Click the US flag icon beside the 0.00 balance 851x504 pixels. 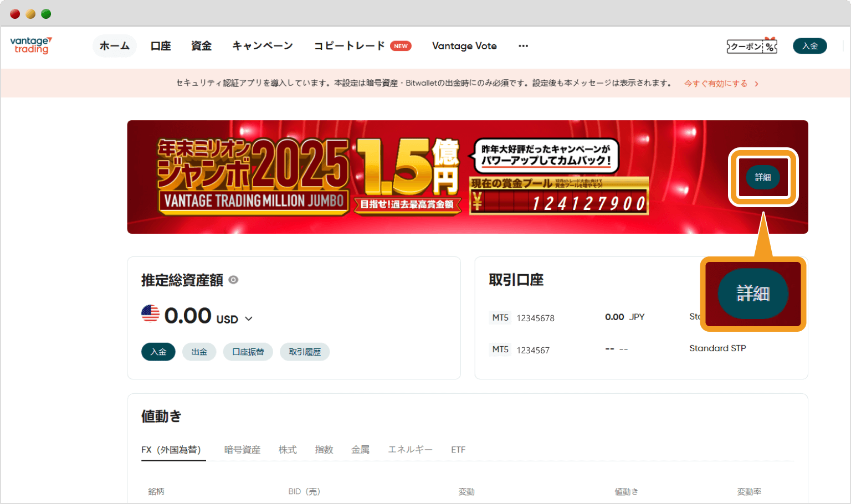(x=151, y=315)
